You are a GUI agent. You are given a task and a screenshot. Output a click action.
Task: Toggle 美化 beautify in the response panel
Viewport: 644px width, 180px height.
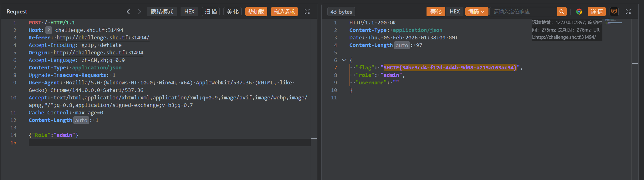pyautogui.click(x=436, y=12)
